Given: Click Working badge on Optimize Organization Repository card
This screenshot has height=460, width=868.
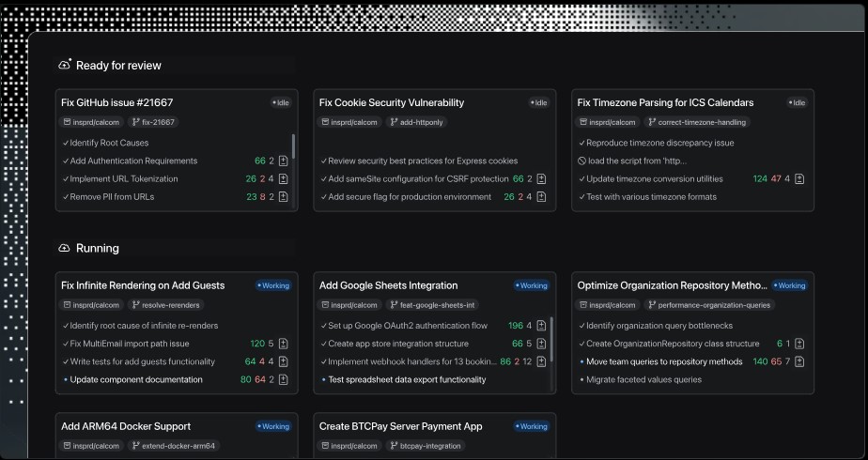Looking at the screenshot, I should (790, 285).
